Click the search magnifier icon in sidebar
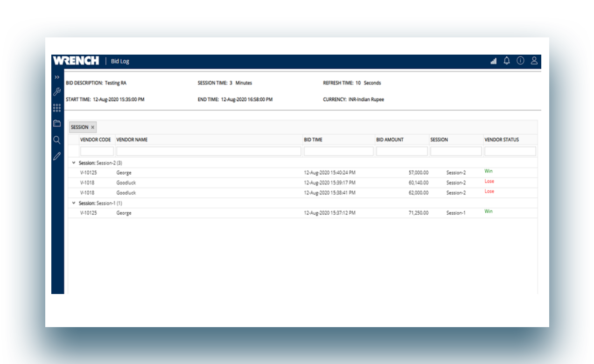594x364 pixels. 57,140
